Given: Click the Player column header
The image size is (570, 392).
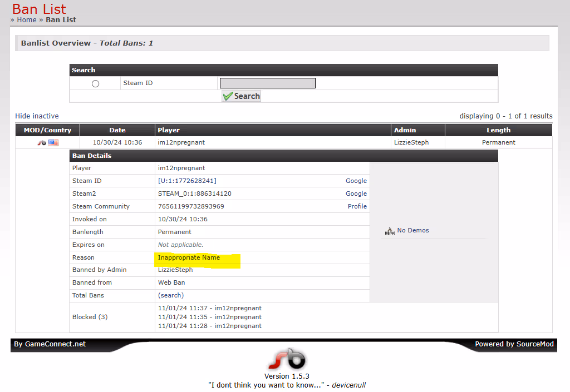Looking at the screenshot, I should click(273, 130).
